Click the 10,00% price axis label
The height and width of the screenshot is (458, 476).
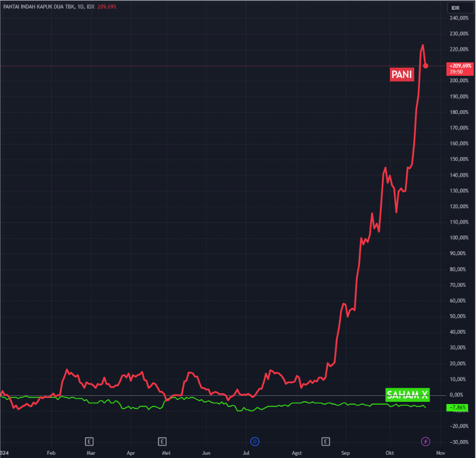[x=458, y=379]
